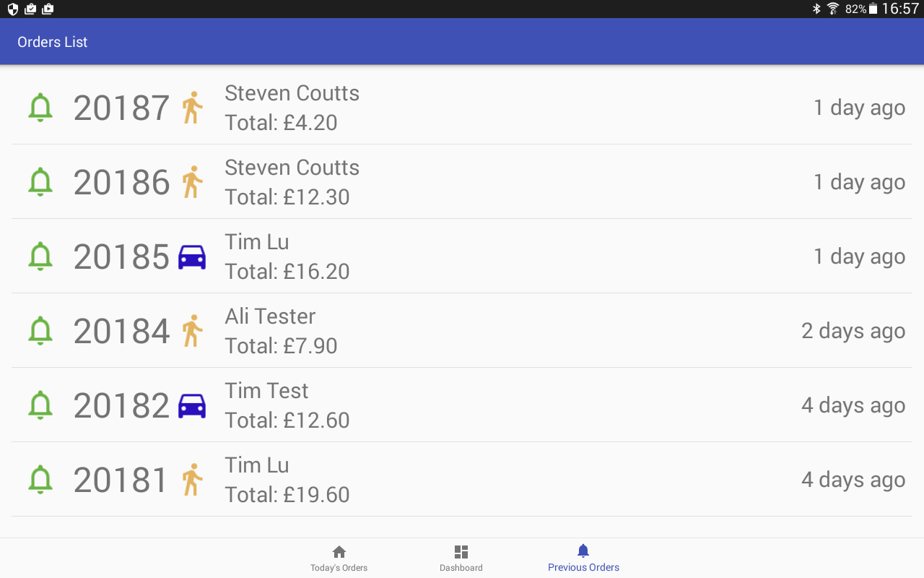
Task: Tap the Wi-Fi status icon
Action: 833,9
